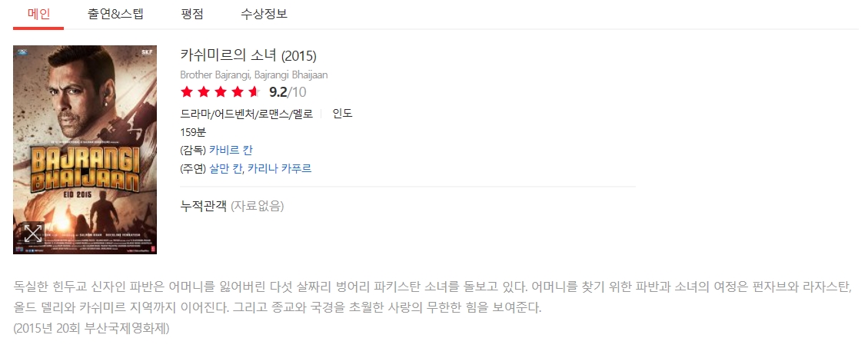
Task: Click the country label 인도
Action: coord(342,114)
